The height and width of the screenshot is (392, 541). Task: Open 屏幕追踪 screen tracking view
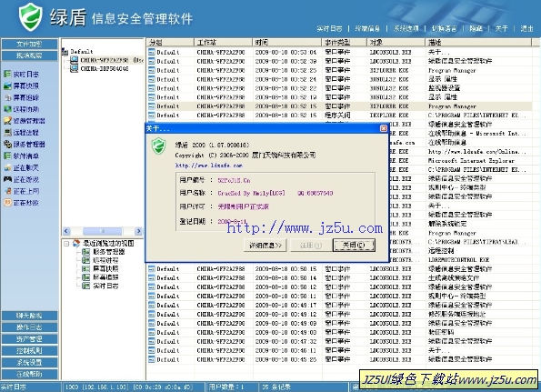click(x=22, y=97)
